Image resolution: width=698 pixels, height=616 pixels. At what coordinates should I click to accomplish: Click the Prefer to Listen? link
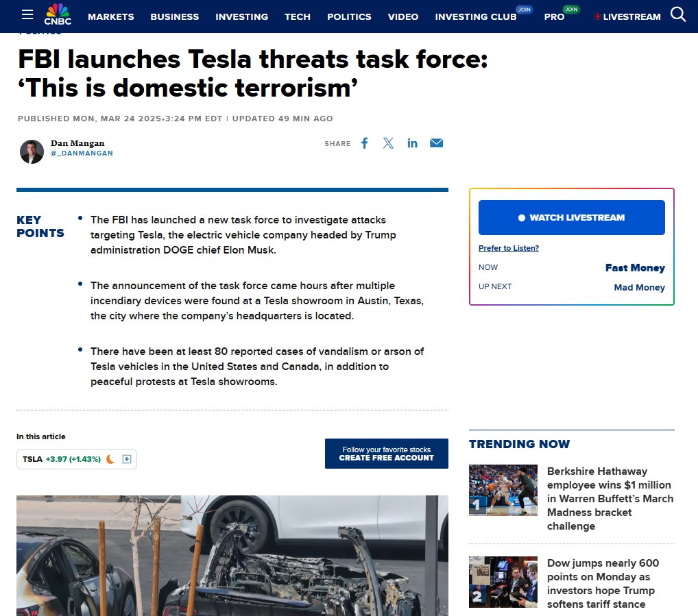pos(508,248)
